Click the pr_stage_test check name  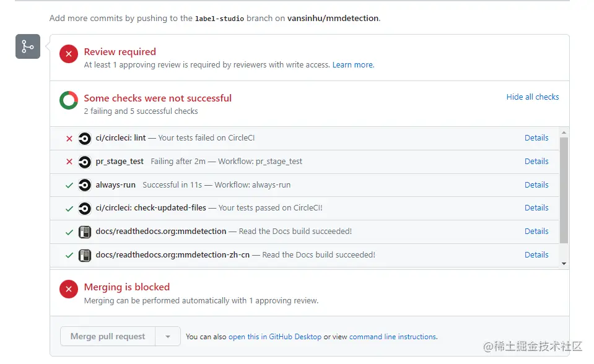pyautogui.click(x=120, y=162)
